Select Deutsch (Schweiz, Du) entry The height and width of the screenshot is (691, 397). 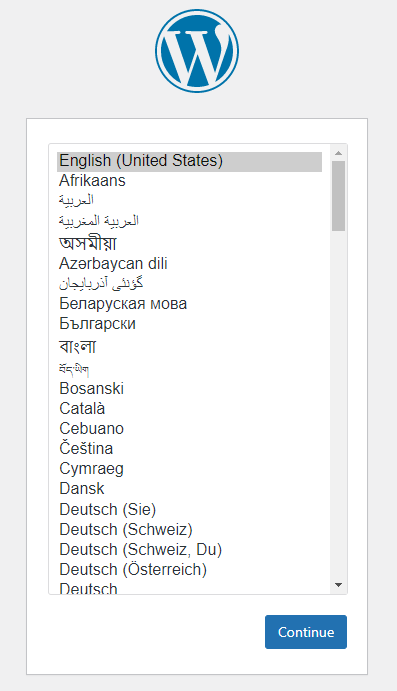coord(189,550)
